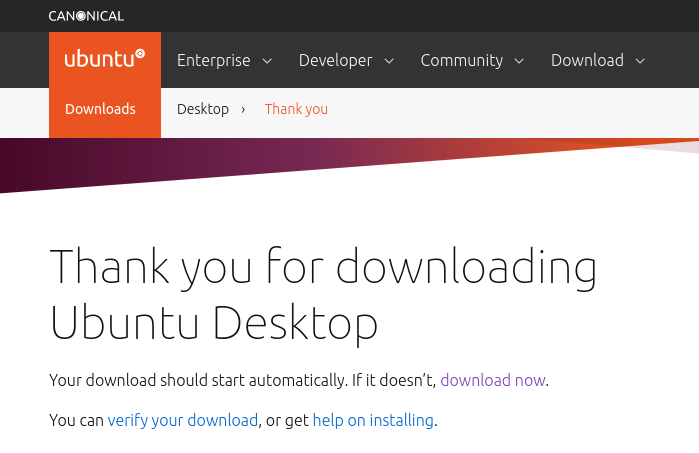Viewport: 699px width, 453px height.
Task: Click the Ubuntu logo in header
Action: 105,59
